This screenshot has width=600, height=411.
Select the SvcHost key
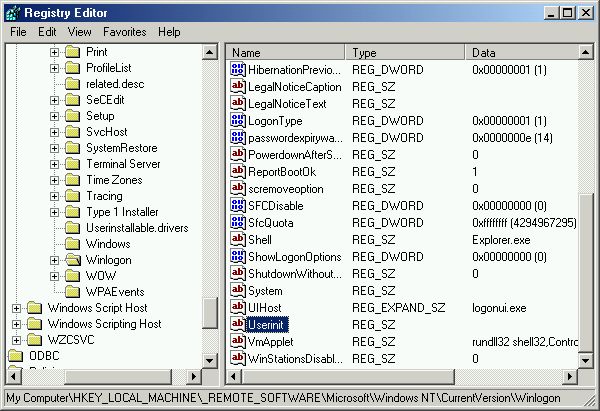(107, 132)
